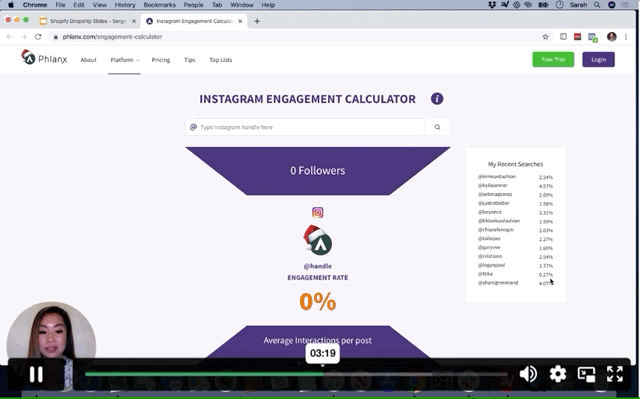
Task: Click the search magnifier button
Action: click(x=437, y=127)
